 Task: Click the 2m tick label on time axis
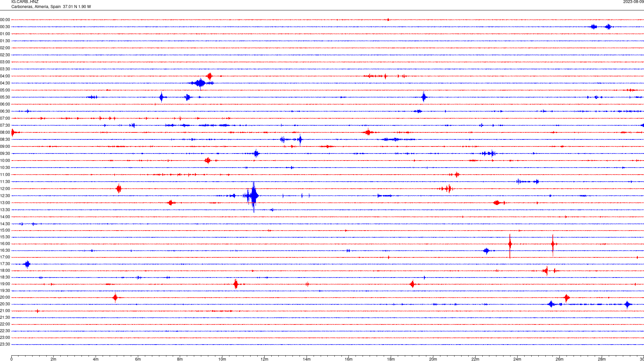[53, 359]
